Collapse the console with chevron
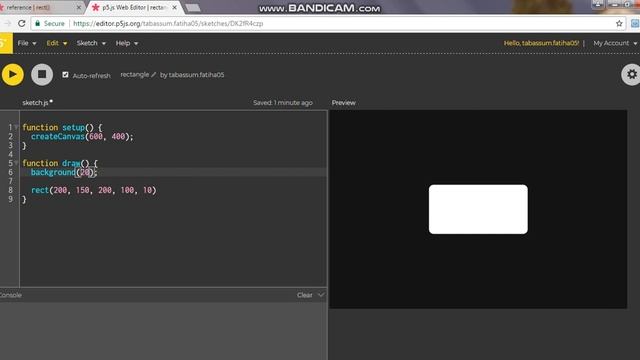Screen dimensions: 640x360 pyautogui.click(x=321, y=294)
